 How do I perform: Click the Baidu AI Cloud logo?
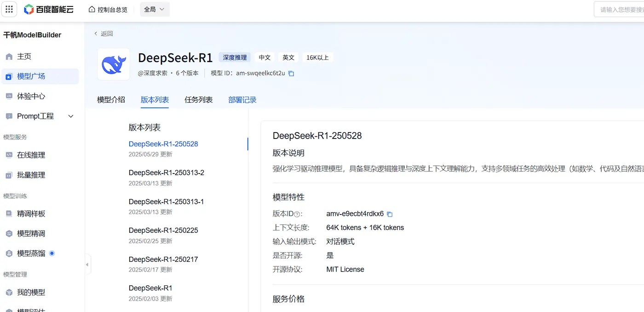(x=48, y=9)
